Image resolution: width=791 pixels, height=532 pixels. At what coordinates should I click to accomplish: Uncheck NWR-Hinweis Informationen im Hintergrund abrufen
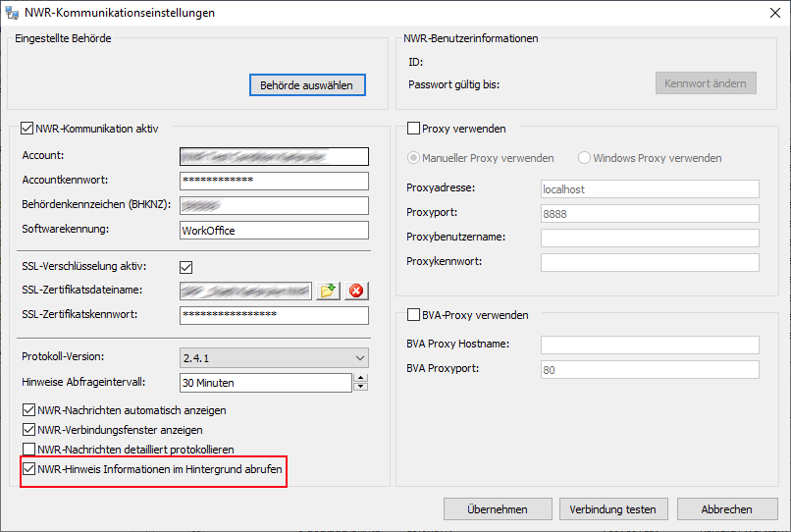[28, 469]
